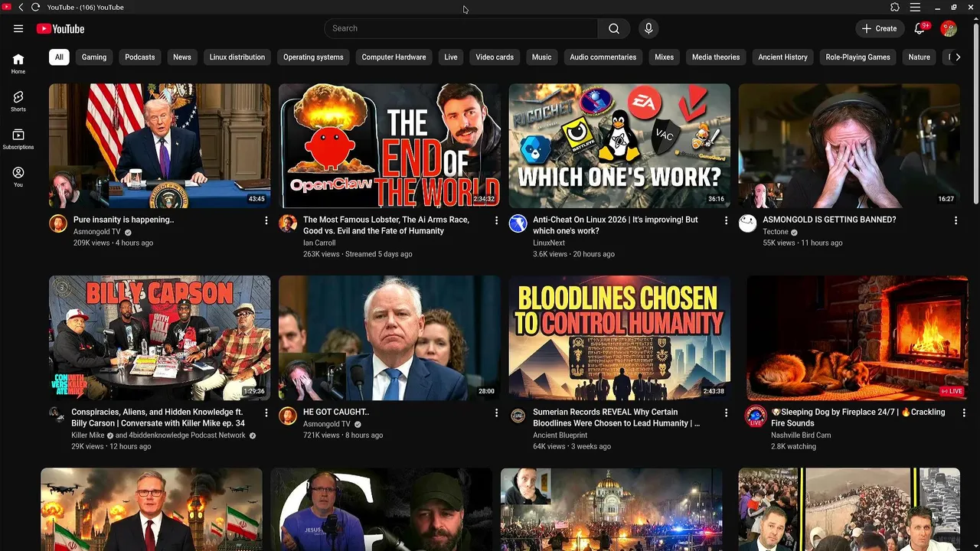Viewport: 980px width, 551px height.
Task: Select the Linux distribution chip
Action: pos(237,57)
